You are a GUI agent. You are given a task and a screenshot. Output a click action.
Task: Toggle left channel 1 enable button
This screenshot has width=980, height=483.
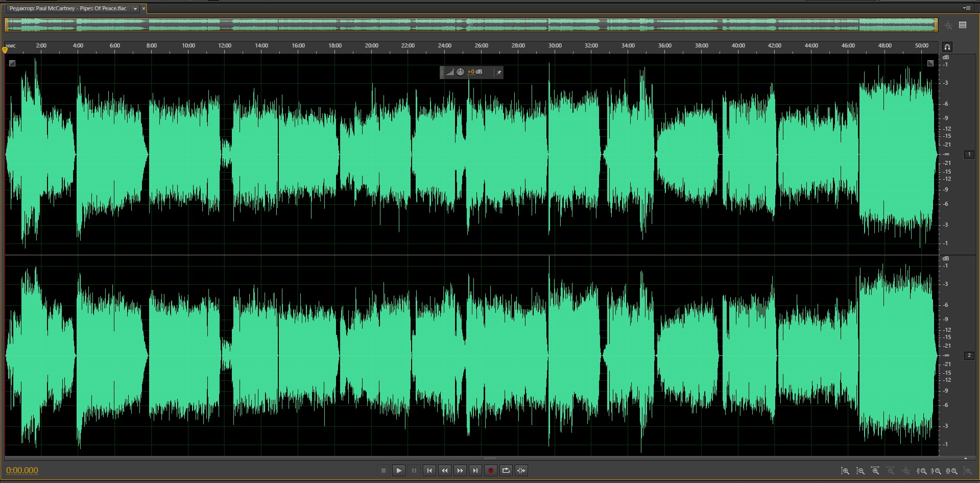[969, 154]
